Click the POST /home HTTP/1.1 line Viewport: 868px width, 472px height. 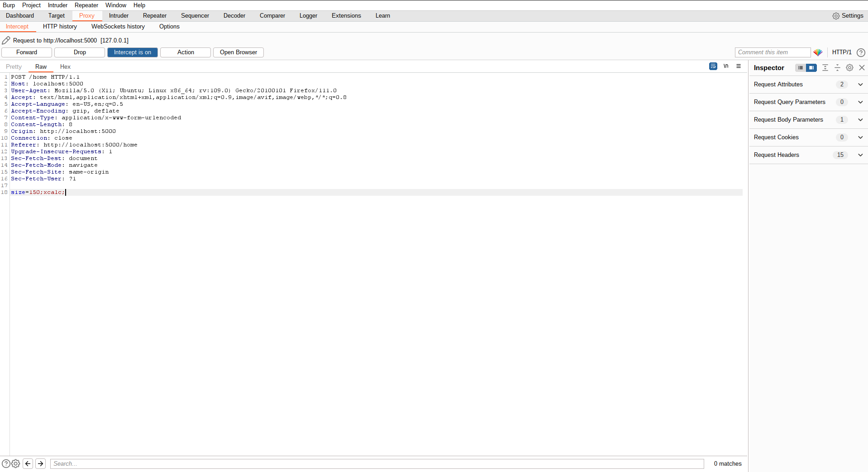(45, 77)
